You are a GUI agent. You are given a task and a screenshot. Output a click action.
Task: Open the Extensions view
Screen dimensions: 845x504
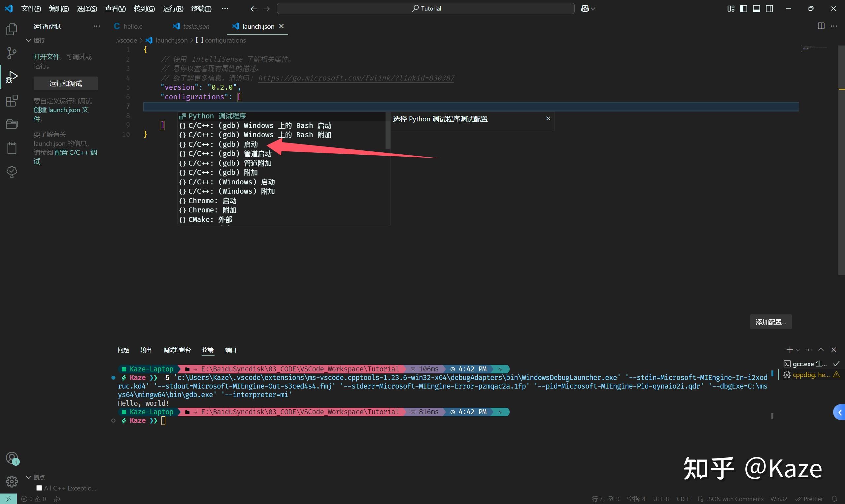(x=12, y=101)
